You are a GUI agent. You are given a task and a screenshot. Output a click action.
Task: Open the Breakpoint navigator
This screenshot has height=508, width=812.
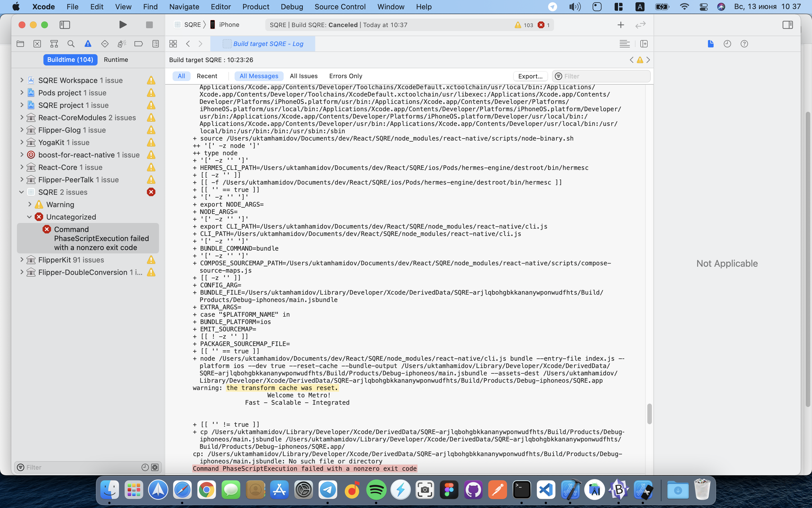point(139,44)
